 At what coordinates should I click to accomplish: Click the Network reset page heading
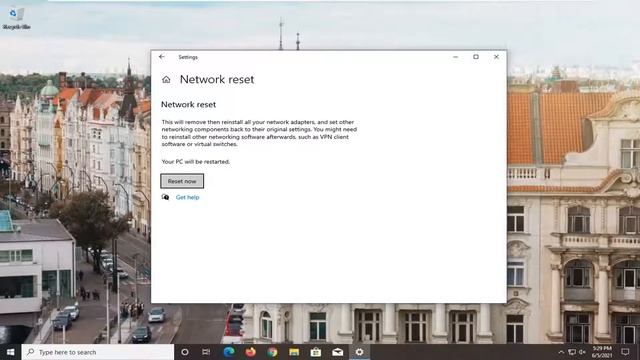217,80
